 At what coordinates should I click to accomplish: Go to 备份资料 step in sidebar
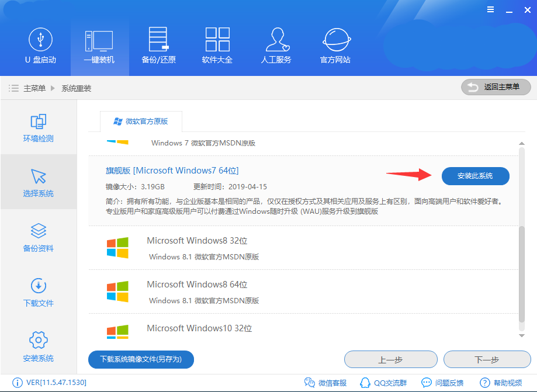coord(39,238)
